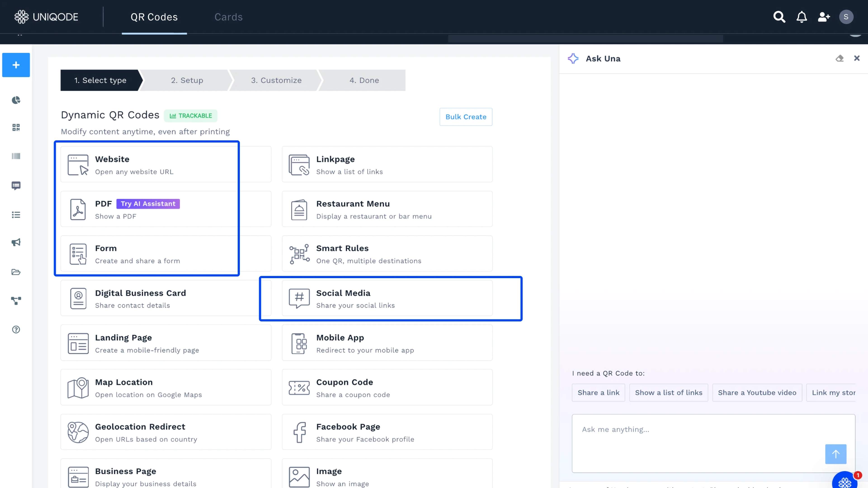Open list sidebar icon
868x488 pixels.
pos(16,215)
